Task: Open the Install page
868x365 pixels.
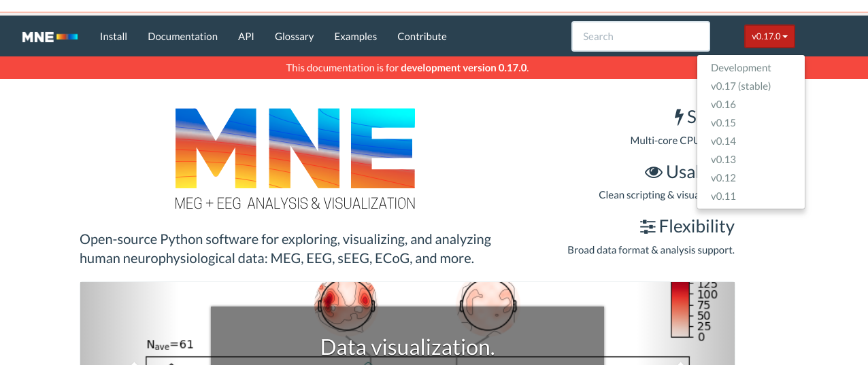Action: (x=114, y=37)
